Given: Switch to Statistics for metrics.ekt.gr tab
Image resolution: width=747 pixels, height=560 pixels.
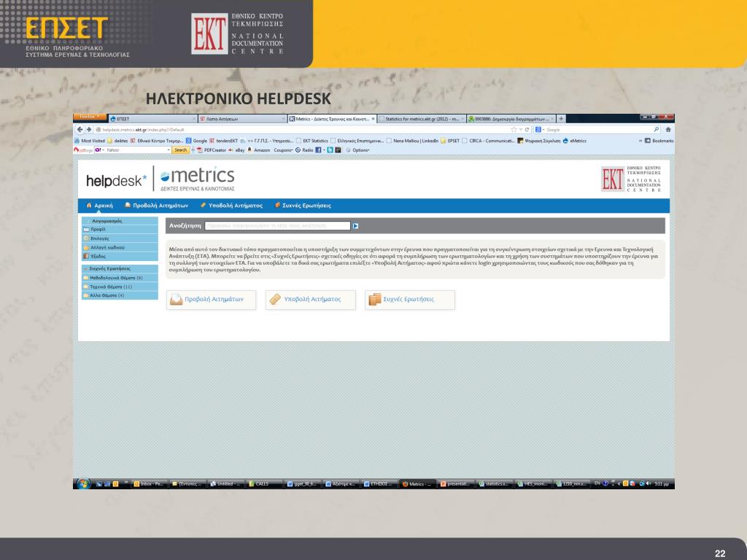Looking at the screenshot, I should [x=422, y=119].
